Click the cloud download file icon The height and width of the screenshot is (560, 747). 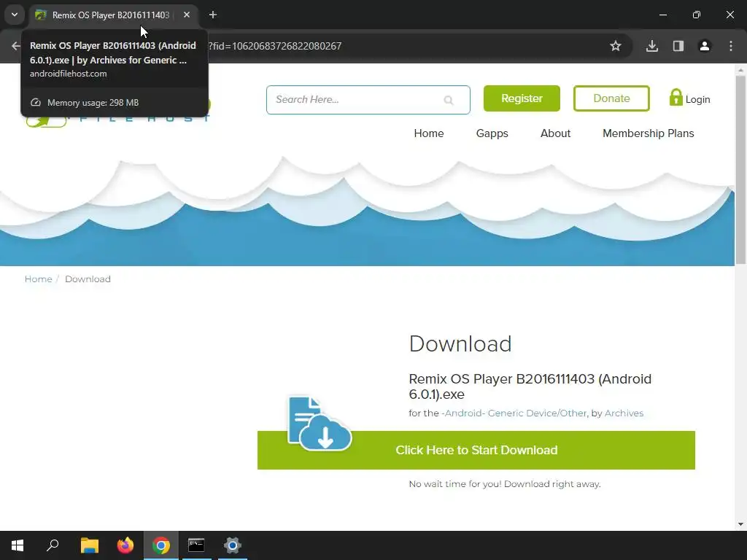point(320,424)
